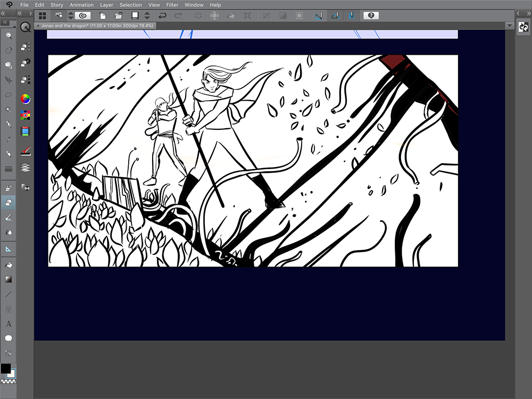
Task: Click the Undo arrow icon
Action: (x=163, y=15)
